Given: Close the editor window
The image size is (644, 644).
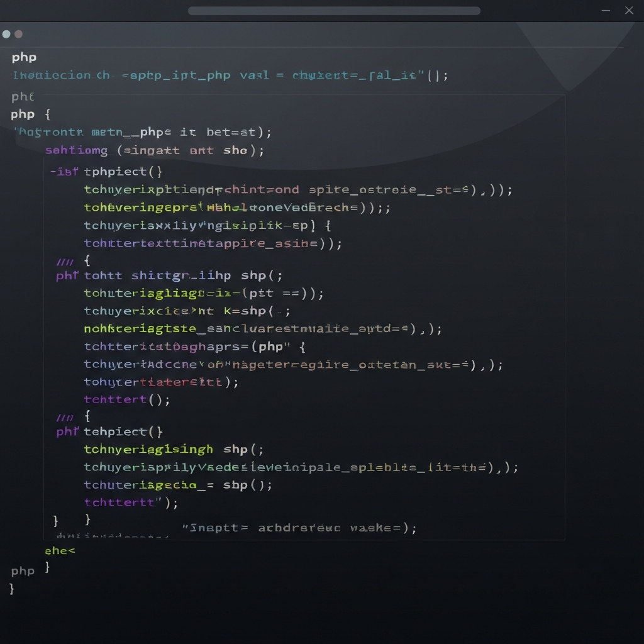Looking at the screenshot, I should [629, 11].
